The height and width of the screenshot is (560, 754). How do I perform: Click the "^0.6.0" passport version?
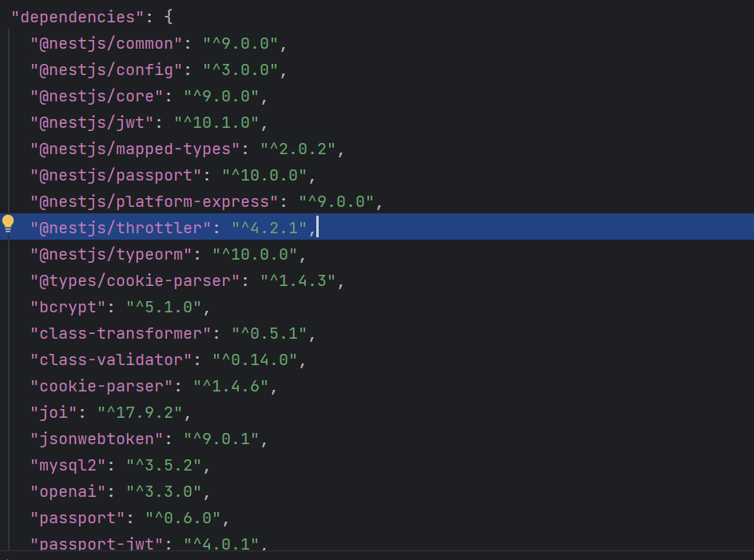click(x=183, y=518)
